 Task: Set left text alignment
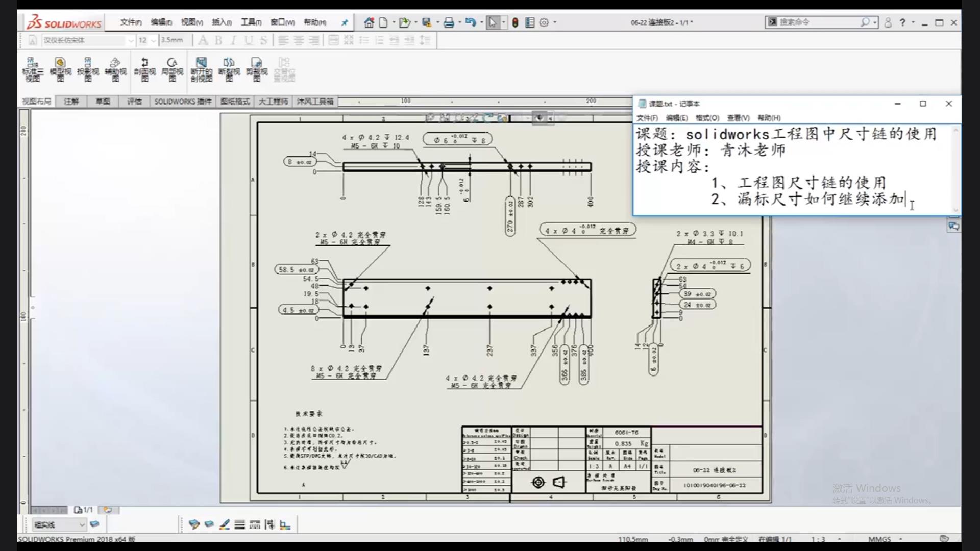click(283, 40)
